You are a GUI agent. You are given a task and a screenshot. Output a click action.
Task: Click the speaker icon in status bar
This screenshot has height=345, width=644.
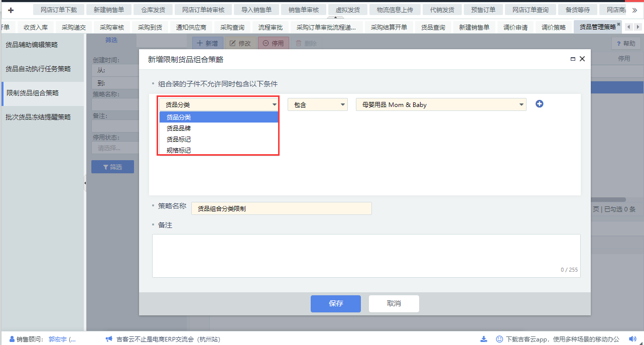click(x=632, y=339)
